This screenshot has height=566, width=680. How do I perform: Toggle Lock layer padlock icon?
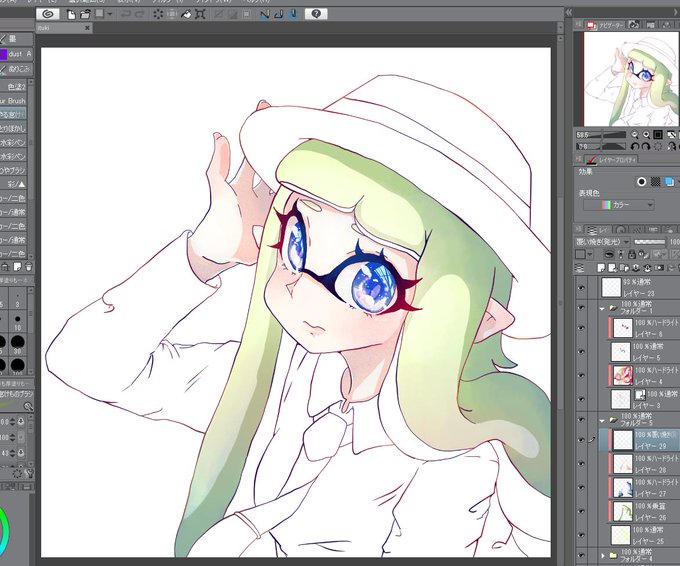point(632,255)
